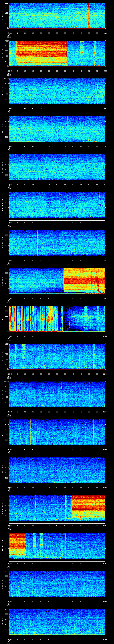Open the spectrogram panel starting at 12:03:00
114x644 pixels.
pos(57,91)
